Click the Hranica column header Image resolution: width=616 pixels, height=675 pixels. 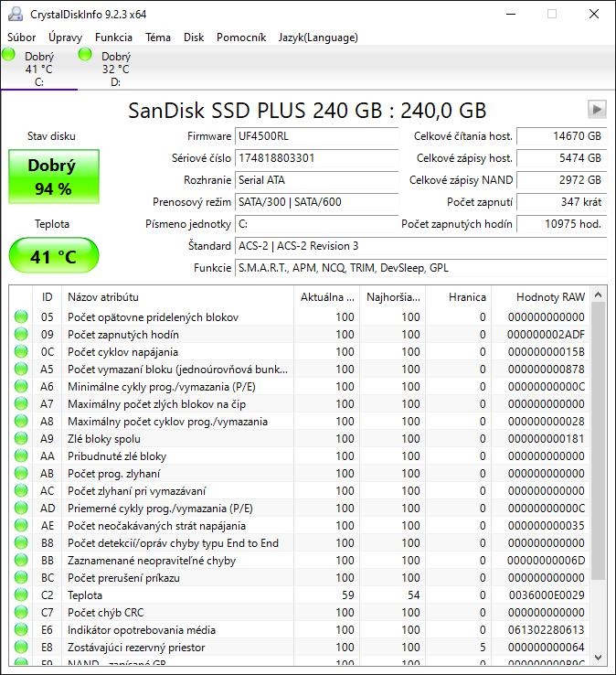(x=459, y=297)
